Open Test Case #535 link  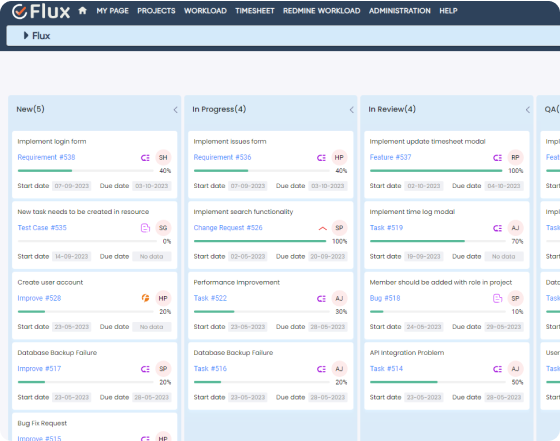(42, 227)
